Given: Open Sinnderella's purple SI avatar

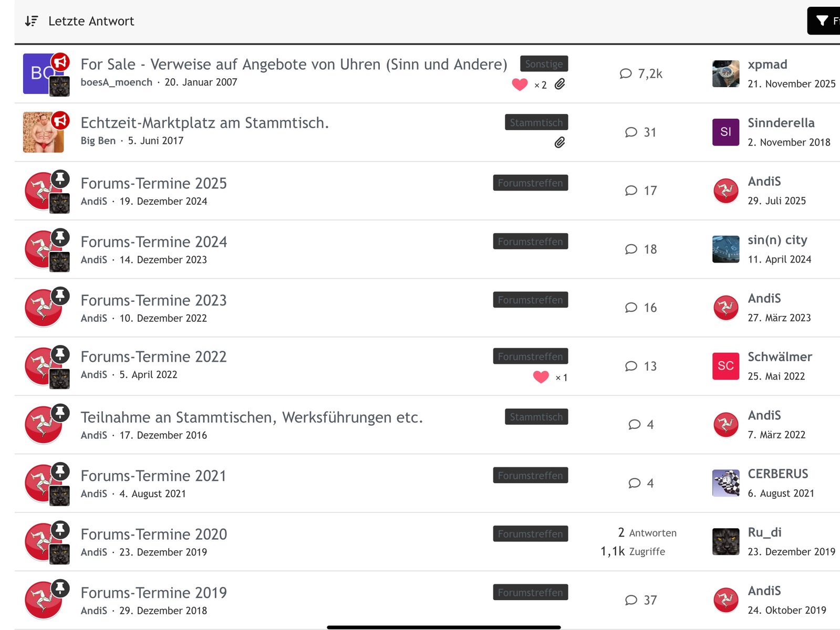Looking at the screenshot, I should point(725,132).
